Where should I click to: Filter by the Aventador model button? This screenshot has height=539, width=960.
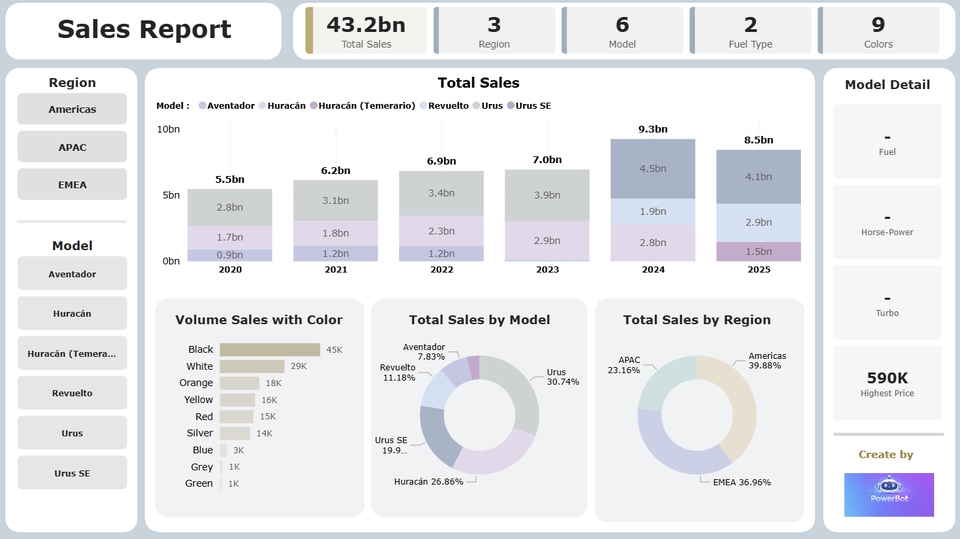72,274
